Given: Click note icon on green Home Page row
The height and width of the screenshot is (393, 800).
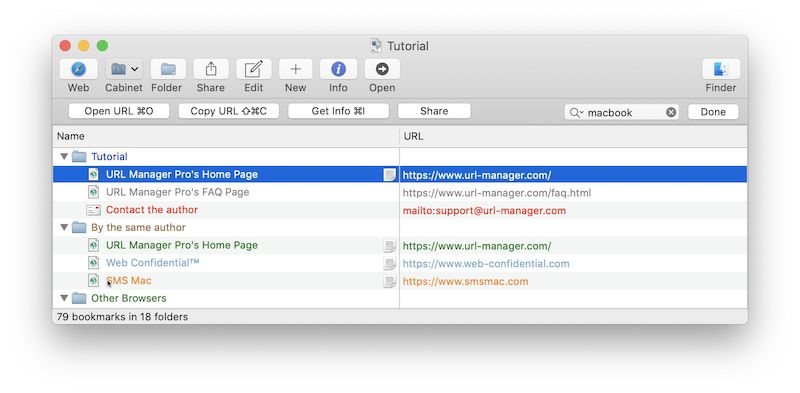Looking at the screenshot, I should pyautogui.click(x=390, y=246).
